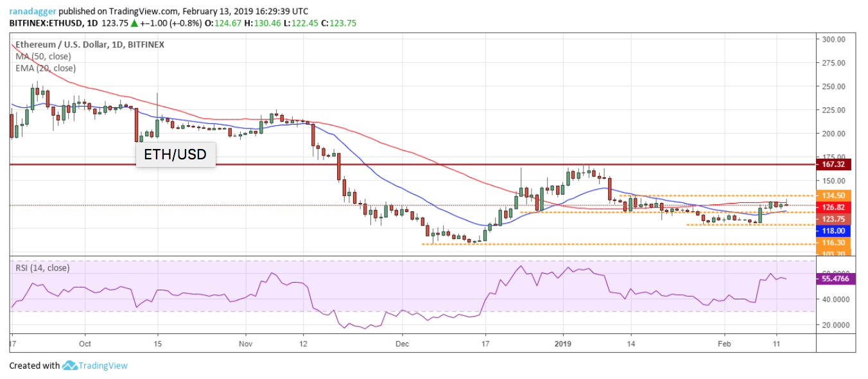Click the Oct label on time axis
The image size is (868, 379).
(85, 344)
